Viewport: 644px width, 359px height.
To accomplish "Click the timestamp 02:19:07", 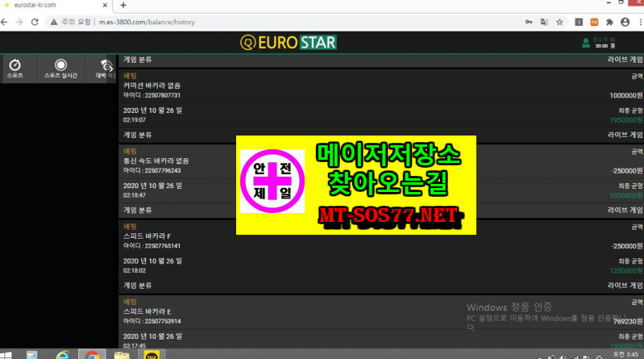I will pyautogui.click(x=135, y=120).
